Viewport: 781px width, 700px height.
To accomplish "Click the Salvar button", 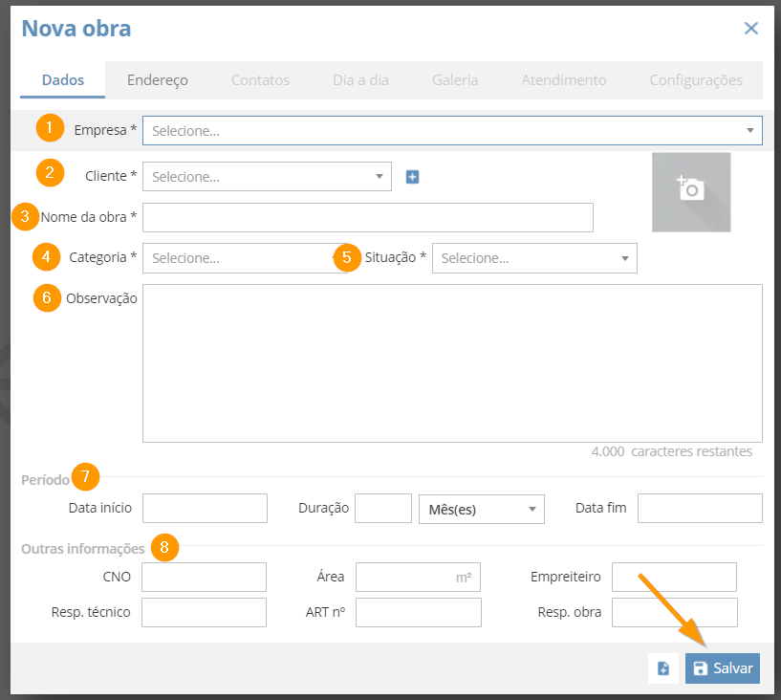I will pos(723,668).
